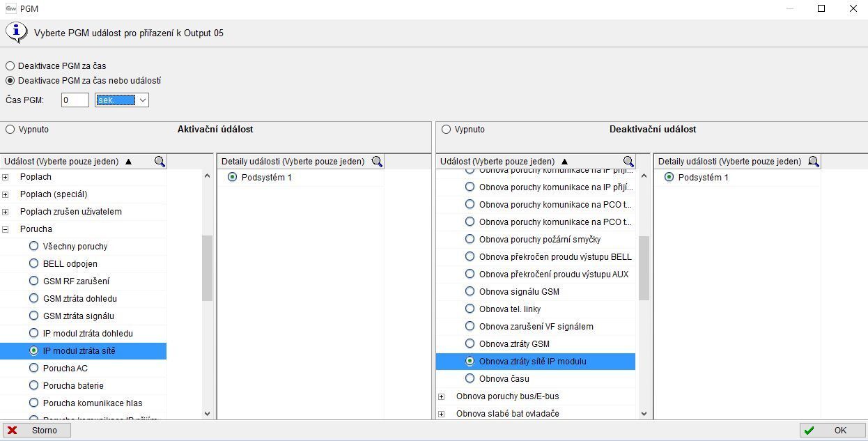Click search icon in deactivation event list header
The width and height of the screenshot is (868, 441).
(628, 162)
